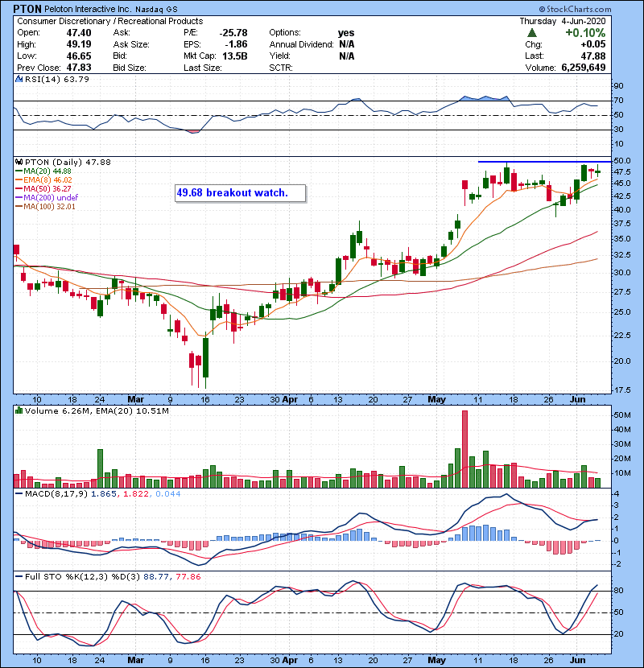
Task: Click 'Consumer Discretionary / Recreational Products' sector text
Action: (x=110, y=21)
